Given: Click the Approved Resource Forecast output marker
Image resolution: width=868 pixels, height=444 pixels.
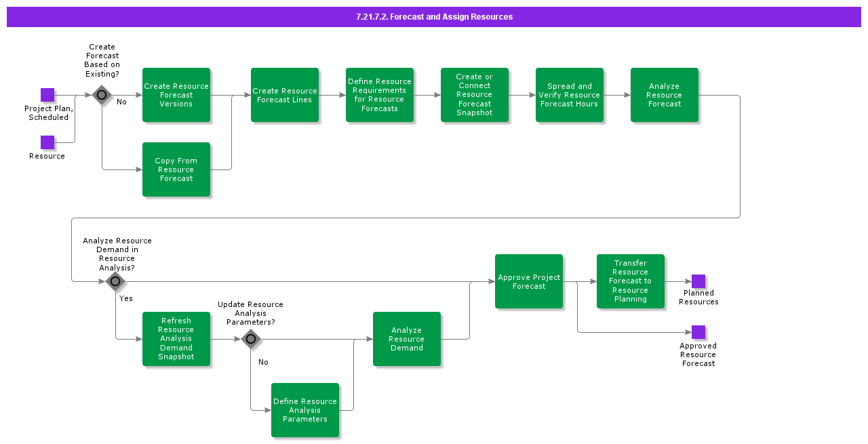Looking at the screenshot, I should pyautogui.click(x=698, y=331).
